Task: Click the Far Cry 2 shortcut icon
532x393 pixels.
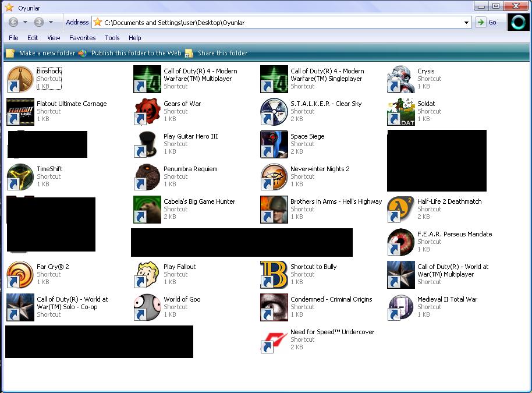Action: (x=20, y=275)
